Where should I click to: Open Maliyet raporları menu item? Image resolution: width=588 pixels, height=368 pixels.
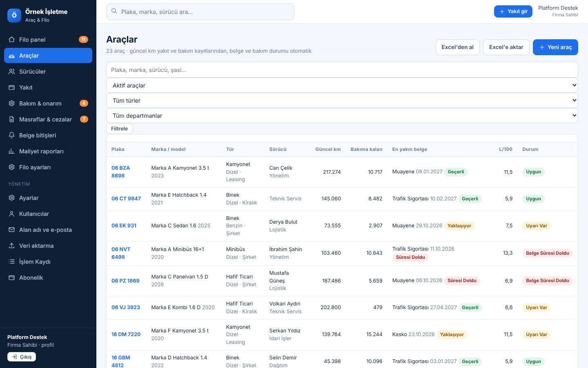(48, 151)
